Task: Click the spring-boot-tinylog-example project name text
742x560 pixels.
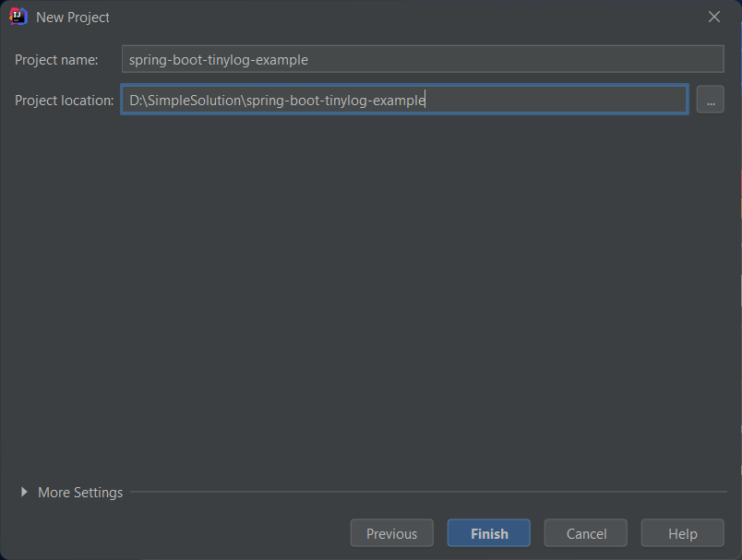Action: click(x=219, y=59)
